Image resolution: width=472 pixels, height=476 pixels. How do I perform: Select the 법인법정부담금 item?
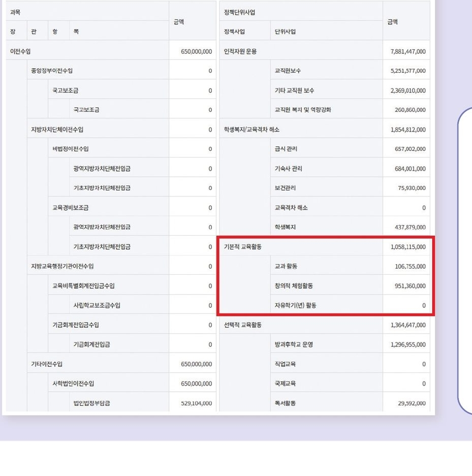91,403
